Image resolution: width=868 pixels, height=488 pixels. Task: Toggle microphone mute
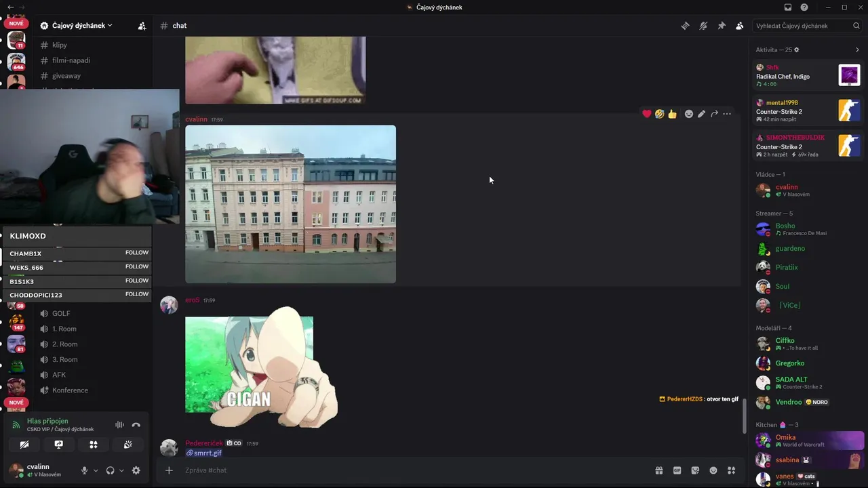point(85,470)
